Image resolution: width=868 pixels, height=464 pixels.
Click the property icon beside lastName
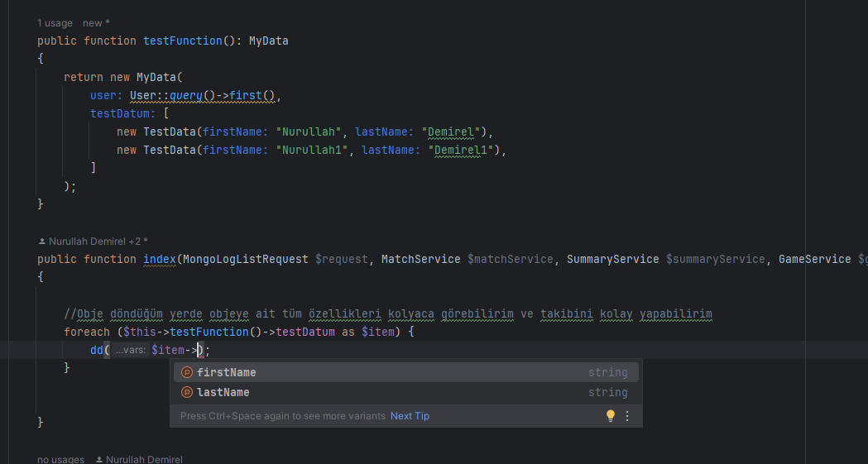pyautogui.click(x=187, y=392)
